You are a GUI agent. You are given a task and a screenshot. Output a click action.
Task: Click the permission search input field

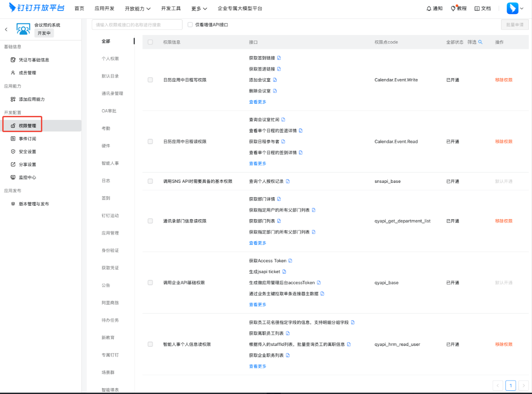tap(137, 25)
